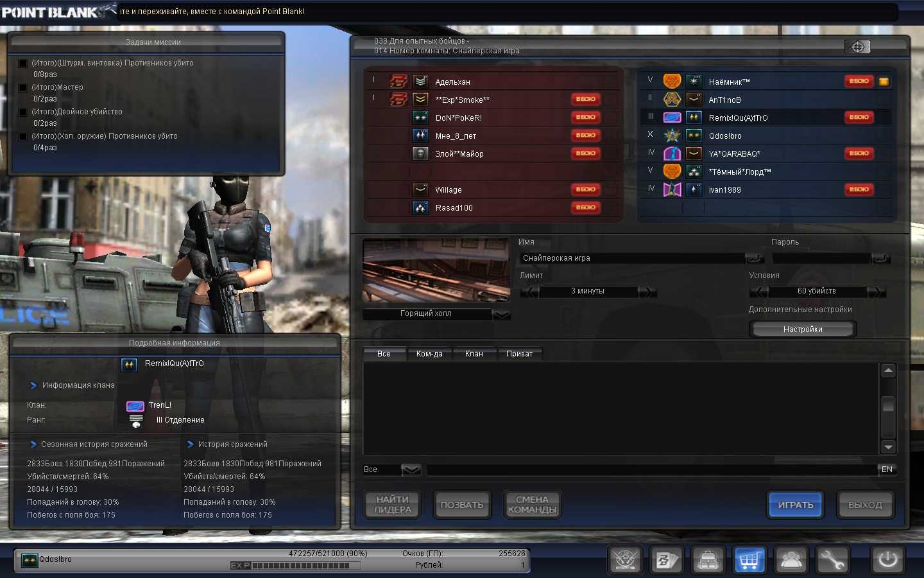Viewport: 924px width, 578px height.
Task: Switch to the Все chat tab
Action: click(384, 354)
